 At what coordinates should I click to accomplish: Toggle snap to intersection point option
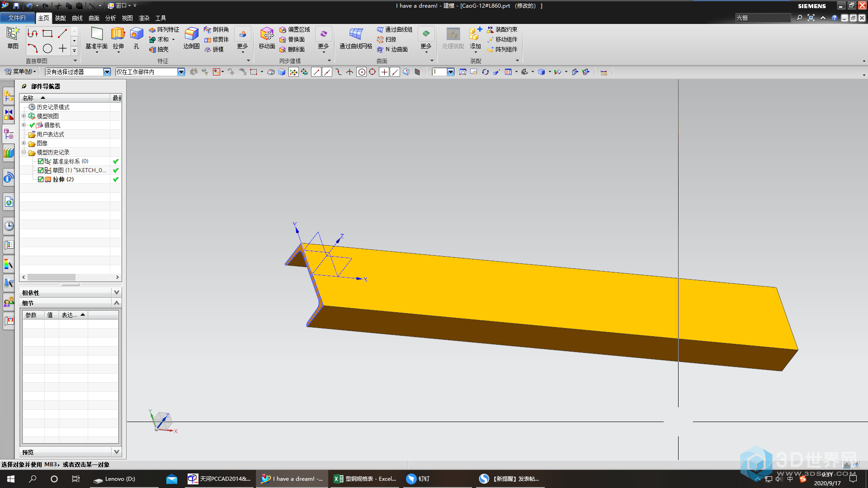pyautogui.click(x=350, y=72)
